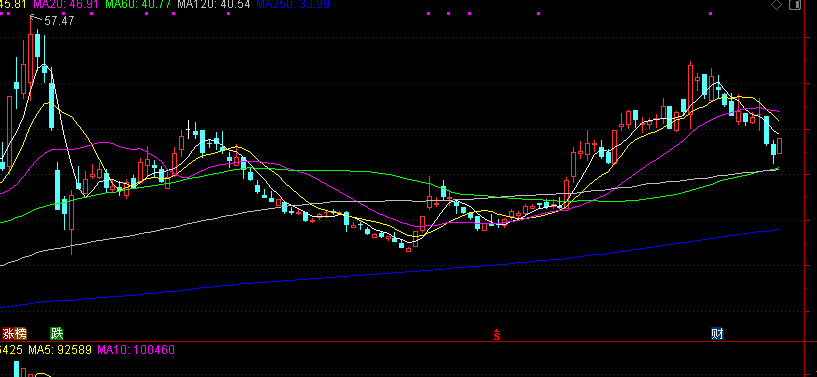817x377 pixels.
Task: Select the volume MA10: 100460 label
Action: coord(136,349)
